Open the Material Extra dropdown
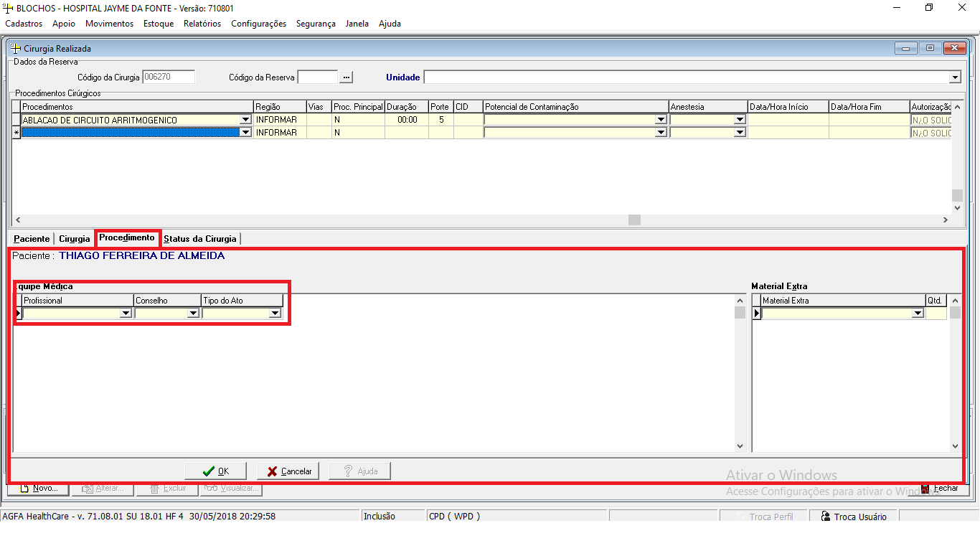The image size is (980, 551). tap(917, 314)
